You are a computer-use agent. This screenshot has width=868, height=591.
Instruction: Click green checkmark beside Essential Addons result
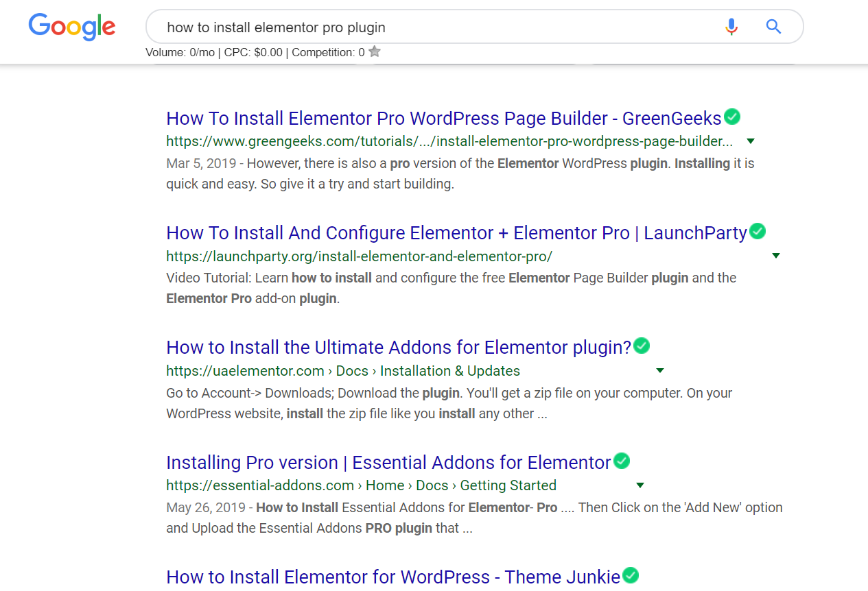coord(622,461)
